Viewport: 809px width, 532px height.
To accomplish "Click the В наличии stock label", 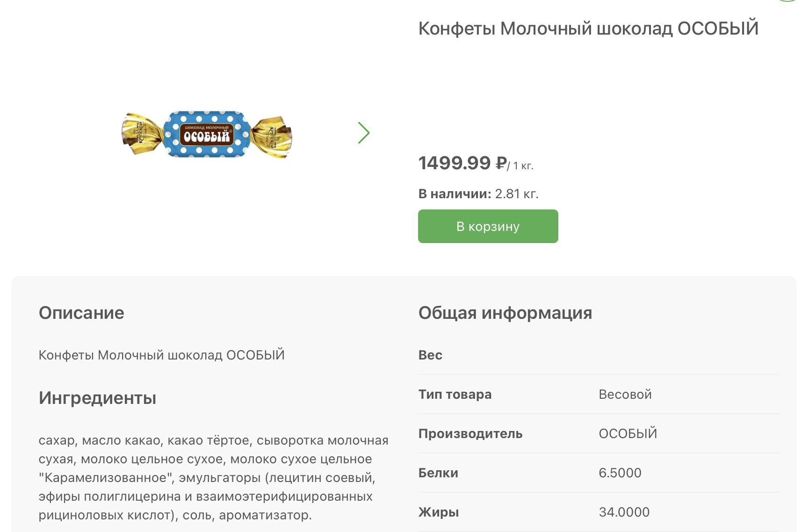I will 455,194.
